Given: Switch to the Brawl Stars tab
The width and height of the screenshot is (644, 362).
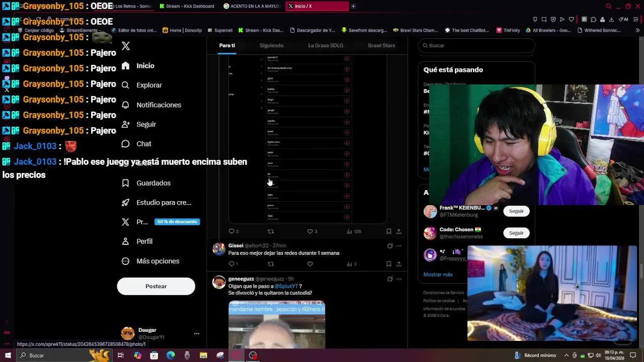Looking at the screenshot, I should [381, 45].
